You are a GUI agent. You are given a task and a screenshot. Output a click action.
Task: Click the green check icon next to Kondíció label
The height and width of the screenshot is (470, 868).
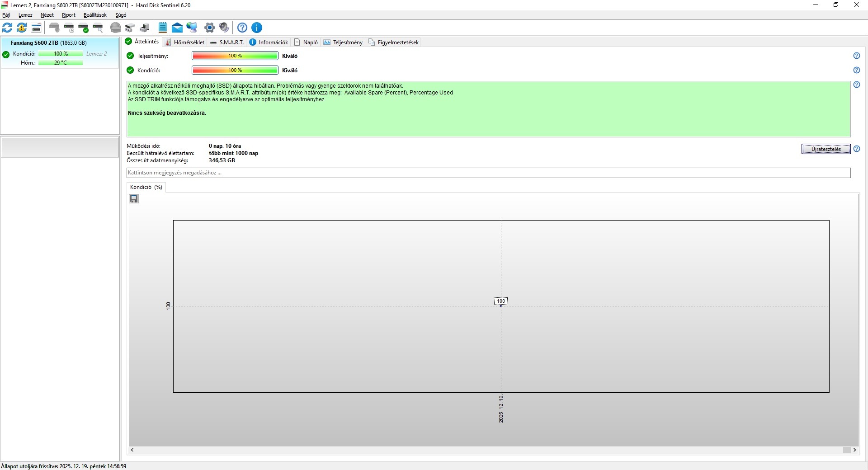click(x=130, y=70)
